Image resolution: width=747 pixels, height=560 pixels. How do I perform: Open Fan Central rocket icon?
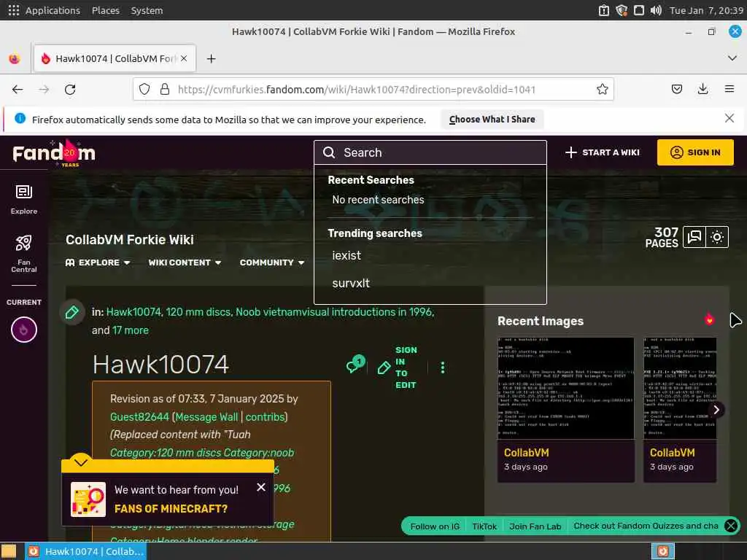click(24, 254)
